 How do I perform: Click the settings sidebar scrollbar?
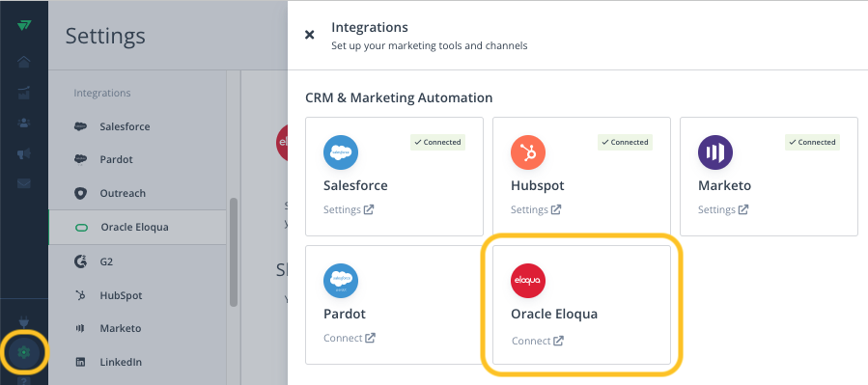(234, 252)
